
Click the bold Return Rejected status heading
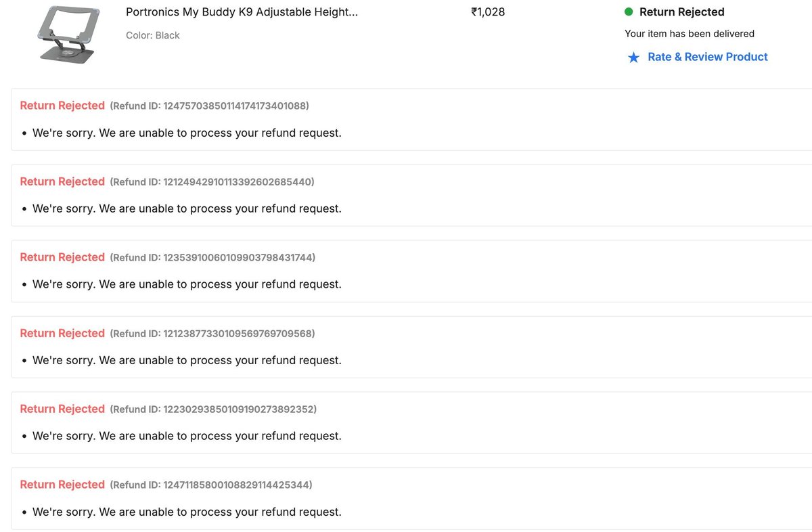682,12
